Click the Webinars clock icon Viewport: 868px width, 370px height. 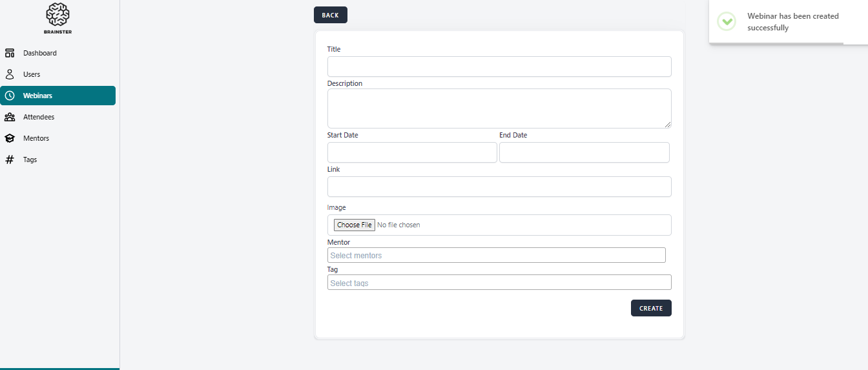point(10,96)
